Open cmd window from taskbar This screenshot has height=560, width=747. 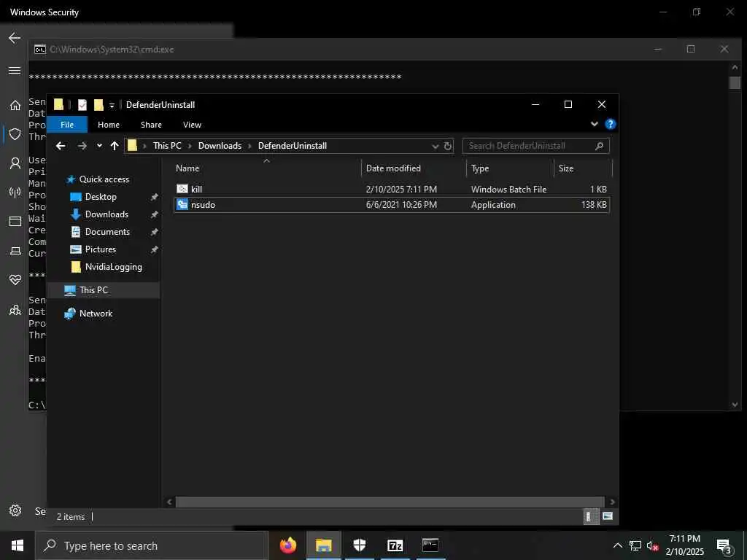tap(430, 545)
